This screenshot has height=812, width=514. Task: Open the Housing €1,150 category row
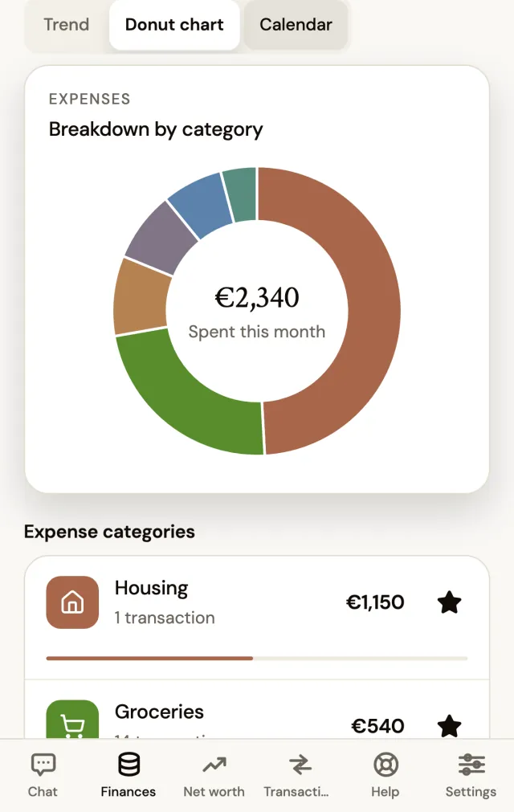(257, 618)
